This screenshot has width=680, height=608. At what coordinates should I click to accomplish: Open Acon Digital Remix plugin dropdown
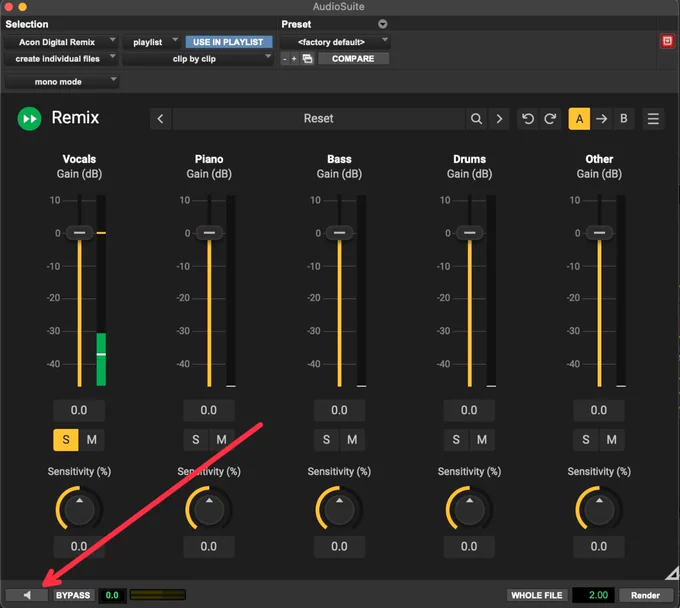coord(61,42)
